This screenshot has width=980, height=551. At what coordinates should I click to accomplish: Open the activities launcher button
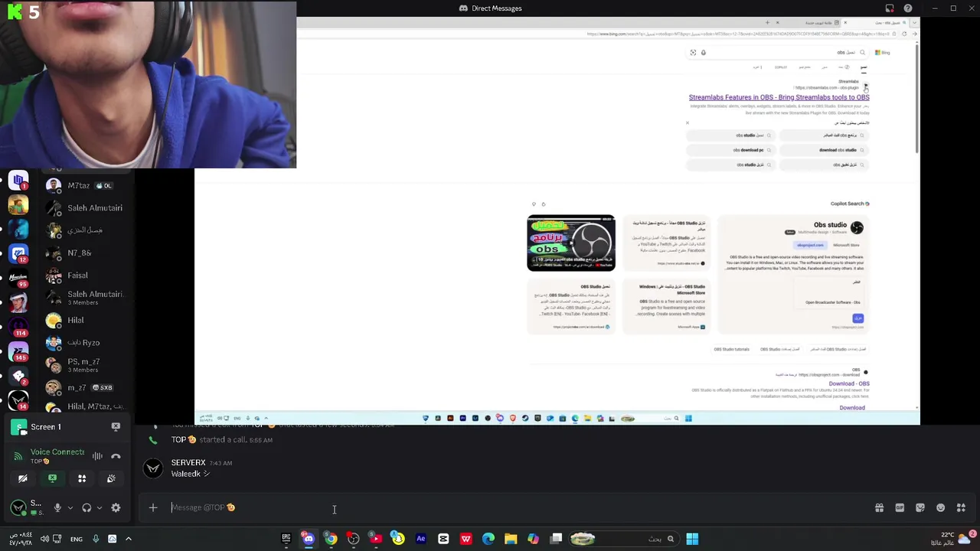point(82,478)
